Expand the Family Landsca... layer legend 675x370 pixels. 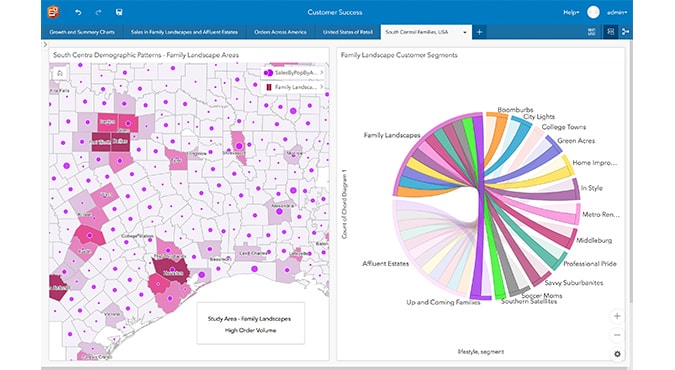coord(322,87)
